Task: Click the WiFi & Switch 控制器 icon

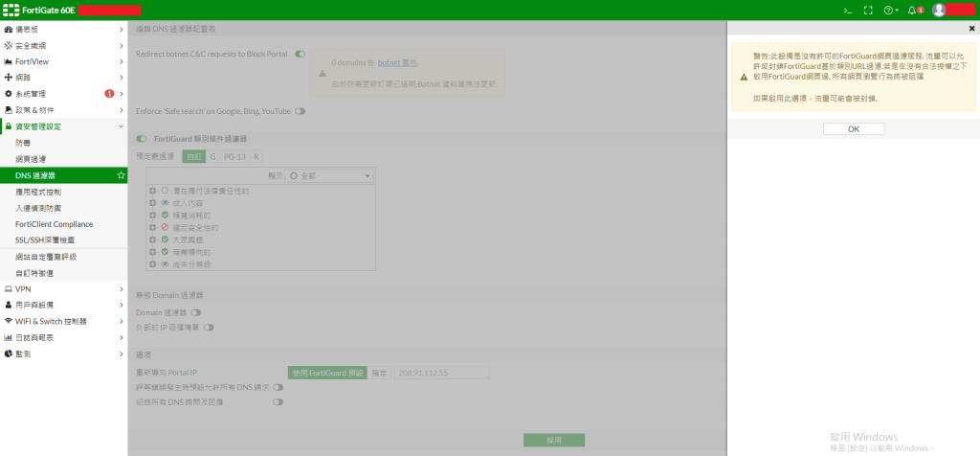Action: click(8, 321)
